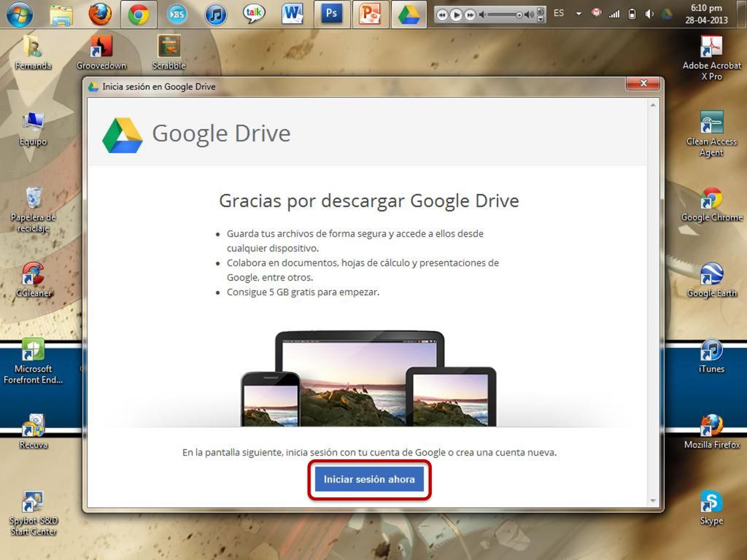Select the Equipo desktop icon
The width and height of the screenshot is (747, 560).
[x=33, y=128]
